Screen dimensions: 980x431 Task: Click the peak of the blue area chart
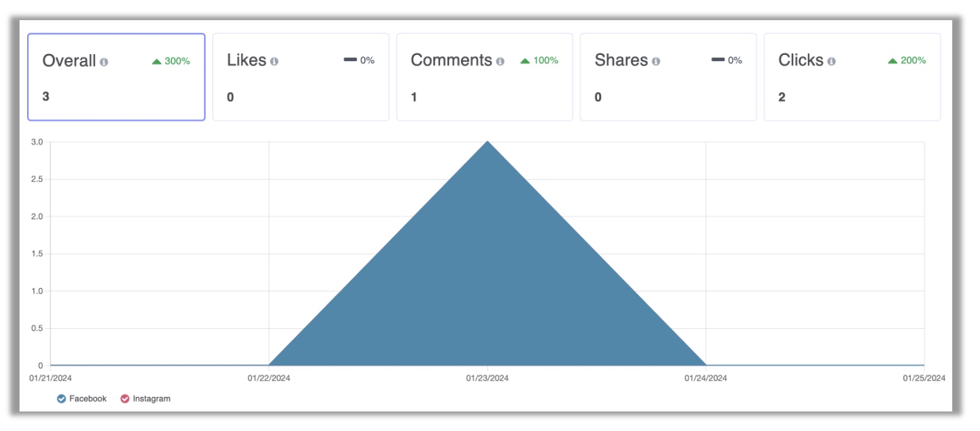pos(487,142)
